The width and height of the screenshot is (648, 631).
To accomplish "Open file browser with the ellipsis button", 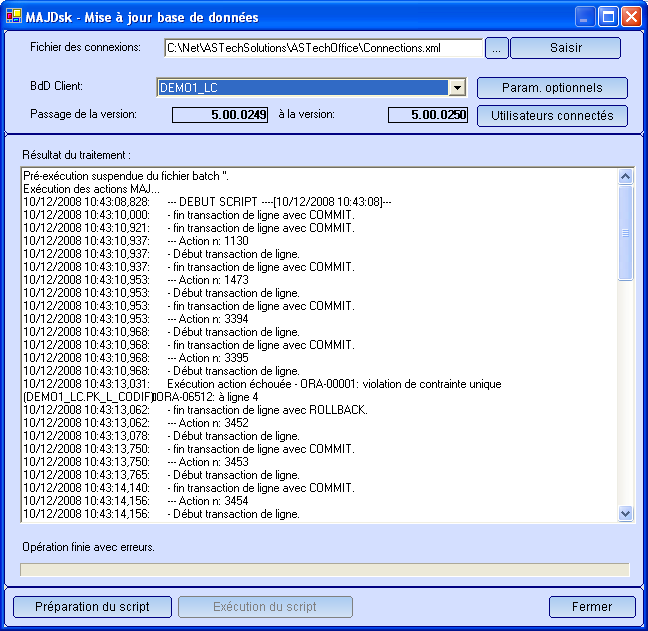I will pyautogui.click(x=496, y=48).
